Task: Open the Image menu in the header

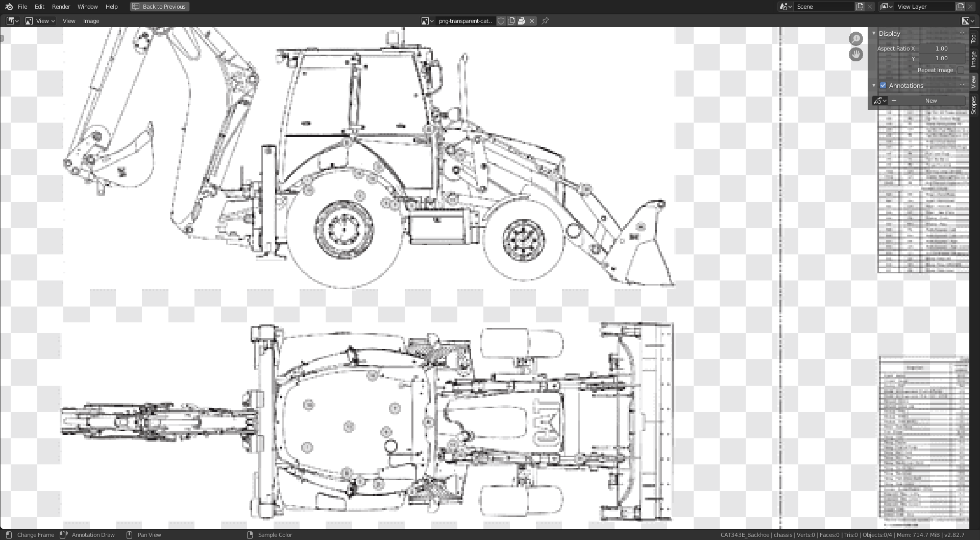Action: coord(91,21)
